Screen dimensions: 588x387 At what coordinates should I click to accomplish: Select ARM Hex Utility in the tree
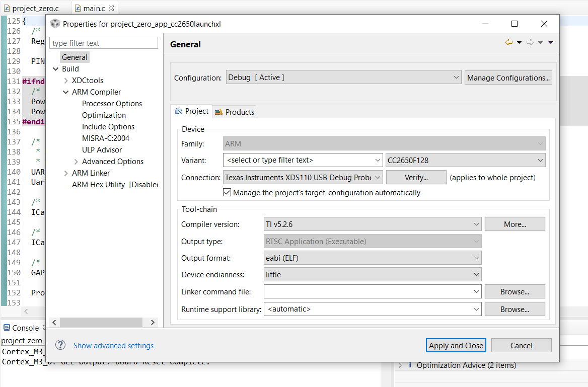pos(115,185)
